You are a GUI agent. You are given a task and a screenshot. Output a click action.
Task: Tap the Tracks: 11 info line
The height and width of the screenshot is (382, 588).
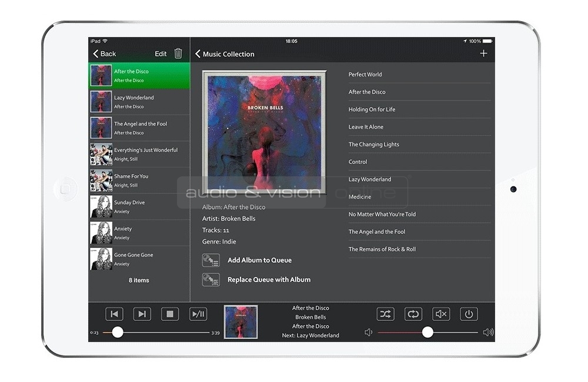point(216,230)
